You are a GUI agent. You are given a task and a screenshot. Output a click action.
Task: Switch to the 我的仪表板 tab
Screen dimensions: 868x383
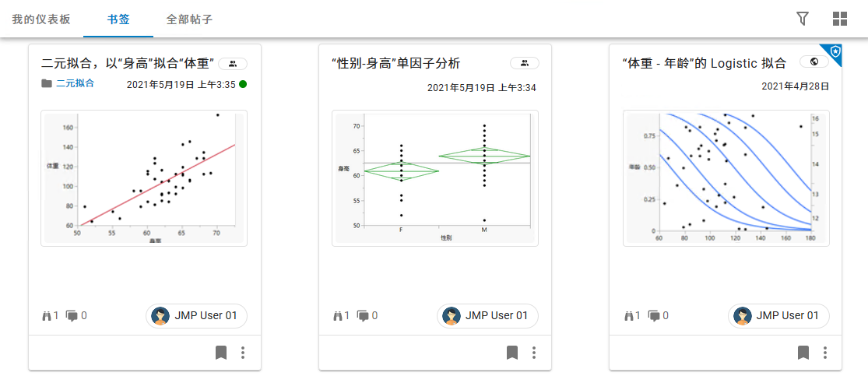41,19
